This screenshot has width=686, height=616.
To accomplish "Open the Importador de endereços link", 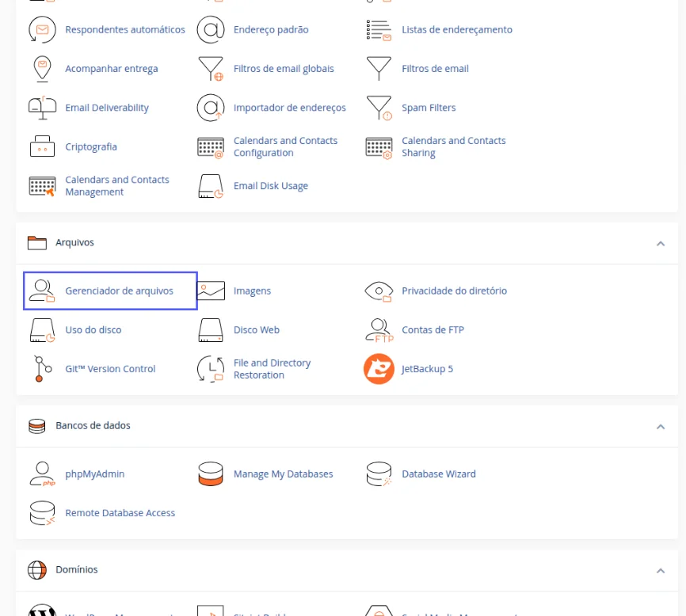I will point(290,108).
